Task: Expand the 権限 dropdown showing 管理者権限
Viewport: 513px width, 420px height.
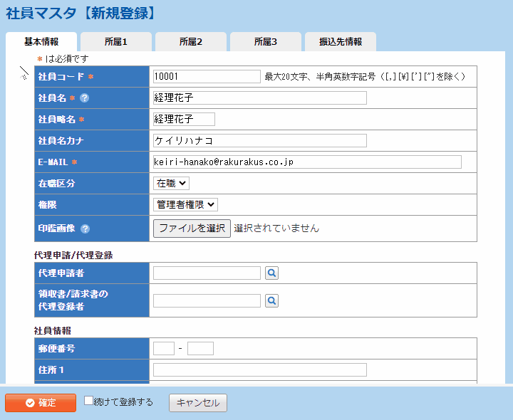Action: pyautogui.click(x=185, y=205)
